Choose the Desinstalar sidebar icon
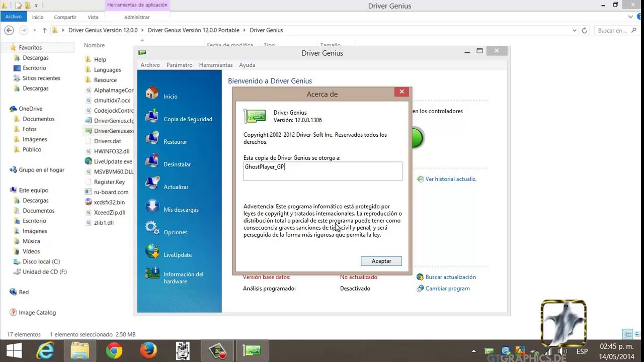The width and height of the screenshot is (644, 362). pyautogui.click(x=152, y=161)
